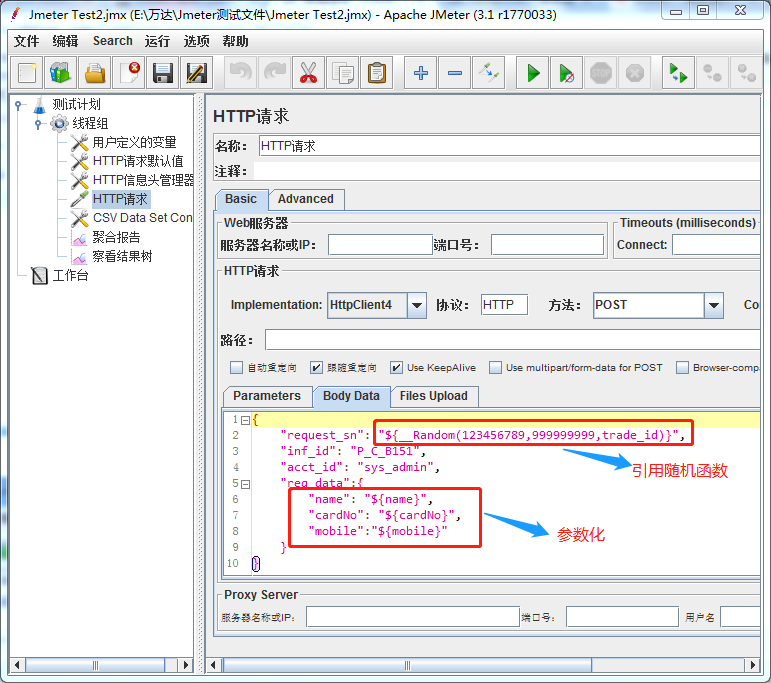Click the 路径 input field
The width and height of the screenshot is (771, 683).
pyautogui.click(x=512, y=340)
